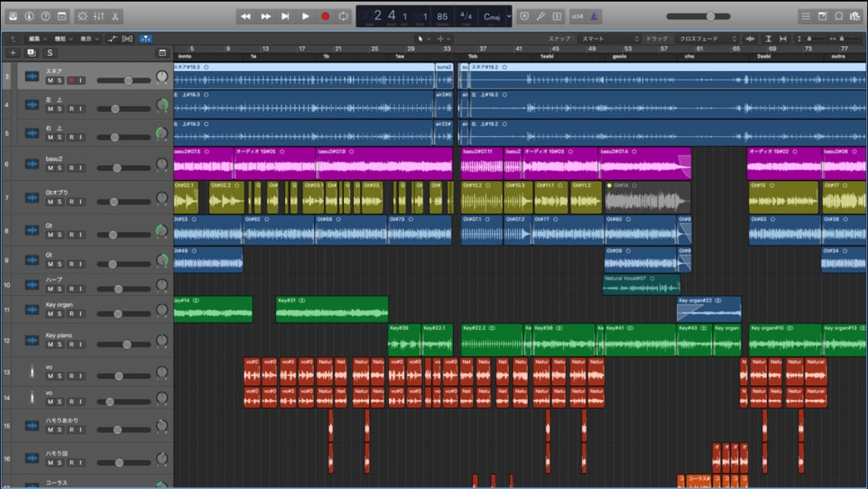Adjust the basu2 track volume slider
Image resolution: width=868 pixels, height=489 pixels.
click(x=124, y=168)
